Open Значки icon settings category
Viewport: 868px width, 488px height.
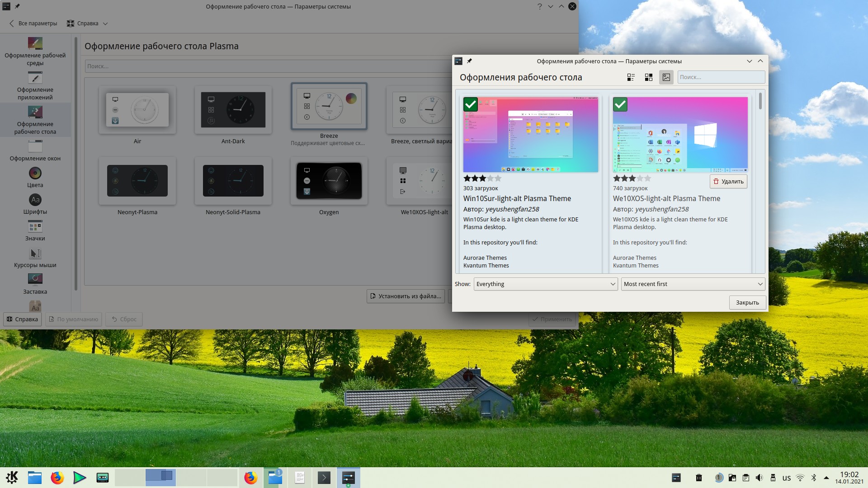point(35,231)
